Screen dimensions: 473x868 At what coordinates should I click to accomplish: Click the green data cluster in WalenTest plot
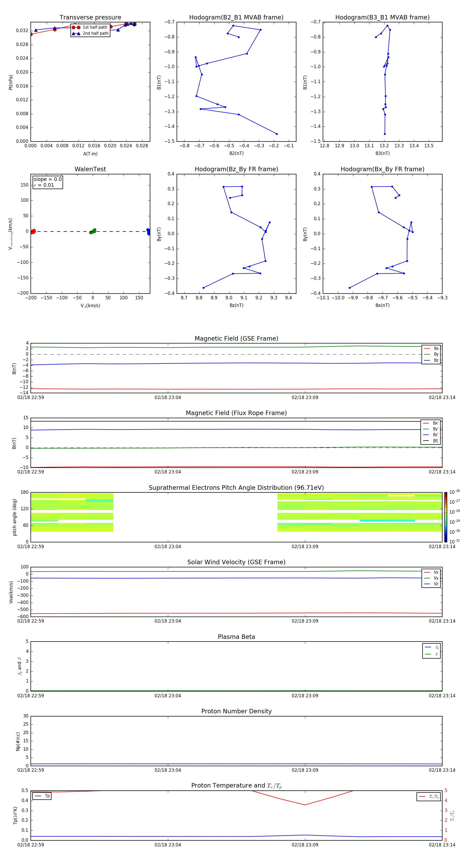92,231
